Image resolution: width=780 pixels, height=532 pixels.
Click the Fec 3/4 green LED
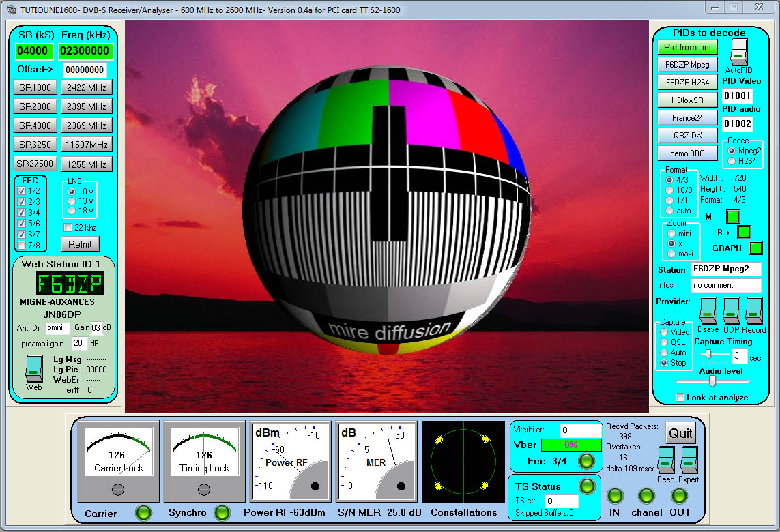[586, 461]
